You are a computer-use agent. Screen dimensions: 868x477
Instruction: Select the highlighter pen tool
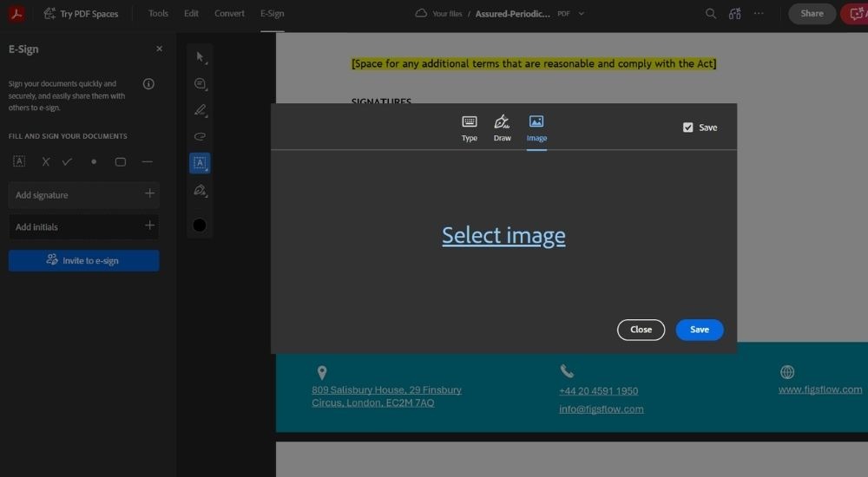[x=200, y=110]
